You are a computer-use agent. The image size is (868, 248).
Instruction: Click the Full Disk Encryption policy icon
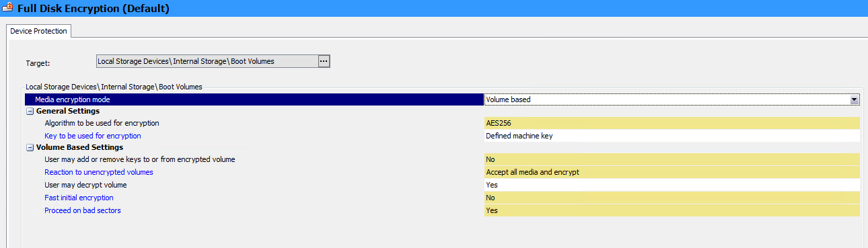(x=7, y=8)
